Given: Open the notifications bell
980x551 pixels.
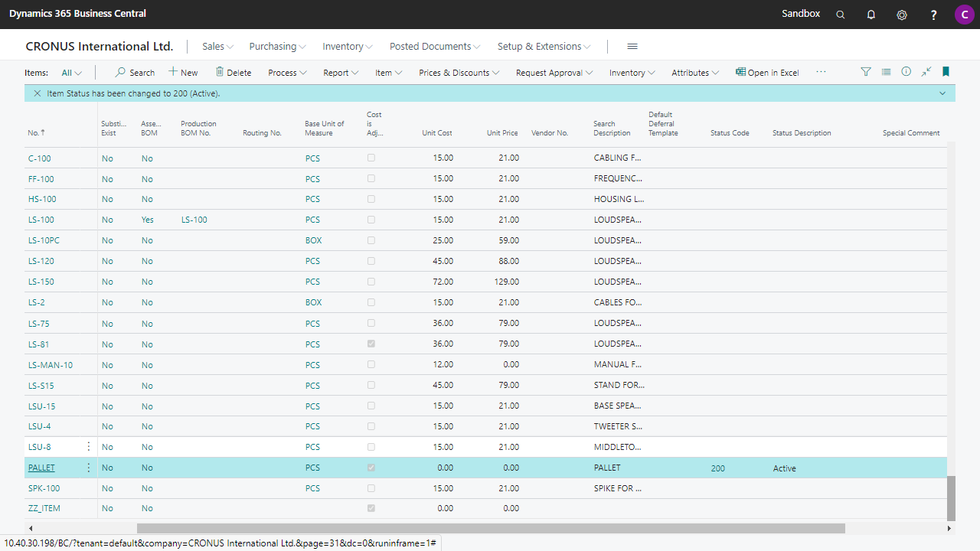Looking at the screenshot, I should pyautogui.click(x=871, y=15).
